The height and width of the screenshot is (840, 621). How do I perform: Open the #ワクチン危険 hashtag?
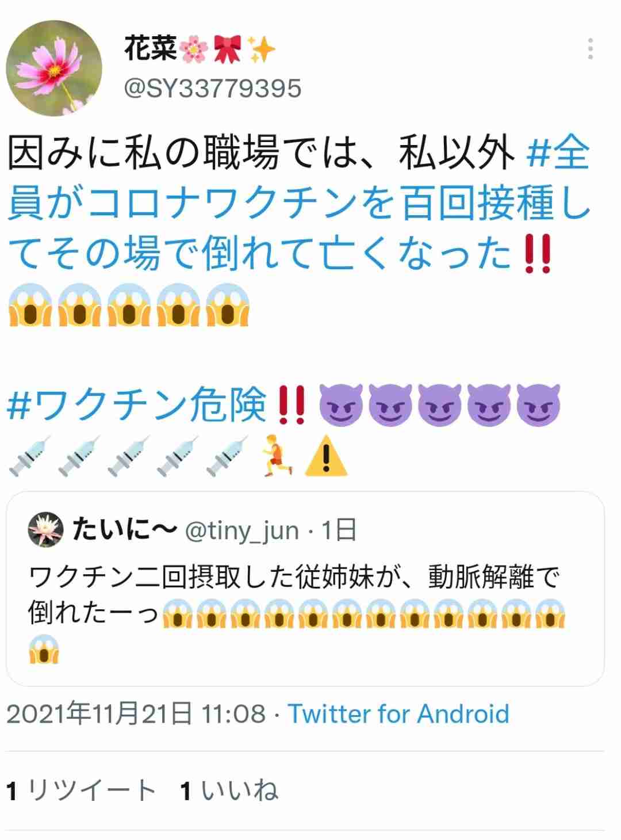(137, 404)
